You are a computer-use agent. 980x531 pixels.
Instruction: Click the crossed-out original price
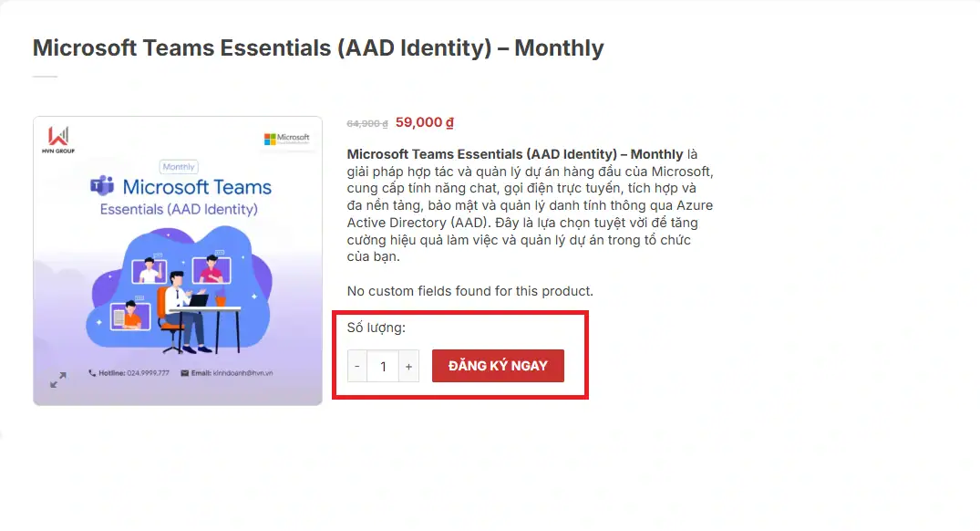point(367,123)
